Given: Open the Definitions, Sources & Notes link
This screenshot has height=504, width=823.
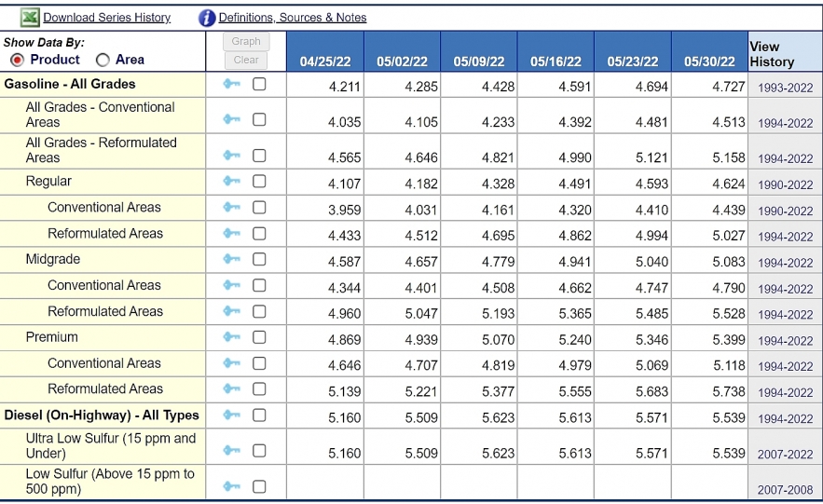Looking at the screenshot, I should pyautogui.click(x=292, y=18).
